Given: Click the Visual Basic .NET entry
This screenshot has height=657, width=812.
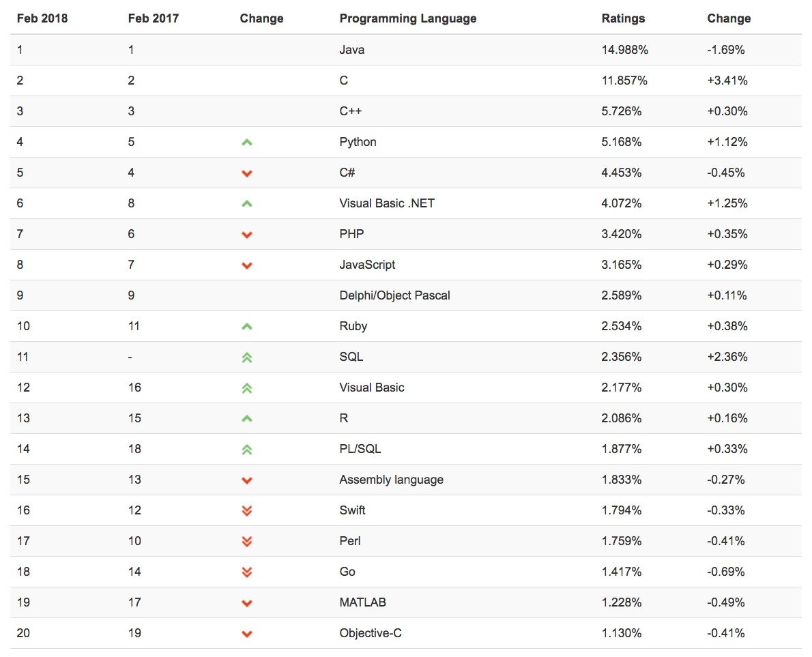Looking at the screenshot, I should coord(387,203).
